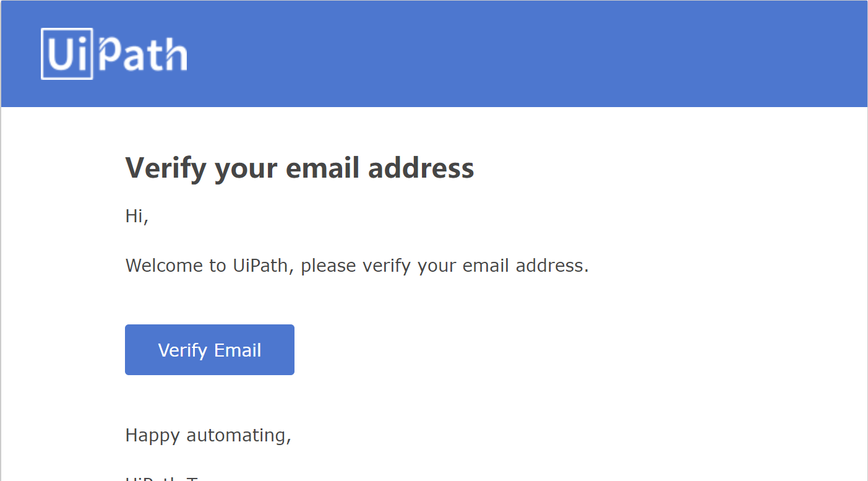The width and height of the screenshot is (868, 481).
Task: Click the "Happy automating," closing line
Action: point(208,436)
